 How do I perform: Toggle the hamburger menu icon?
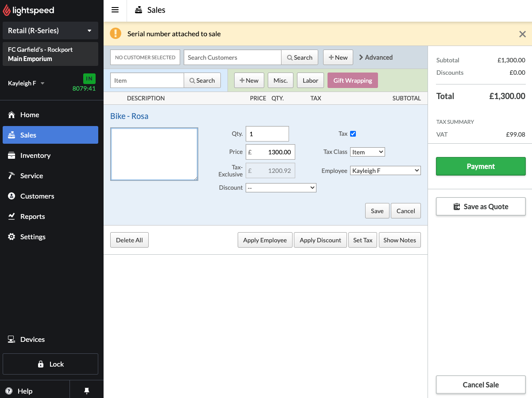point(115,10)
